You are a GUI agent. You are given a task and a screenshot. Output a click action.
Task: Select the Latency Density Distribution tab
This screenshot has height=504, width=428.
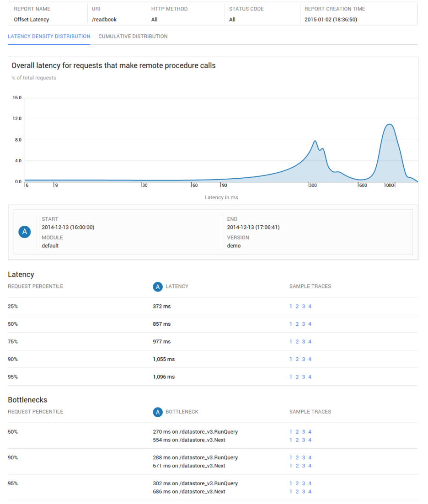click(x=49, y=36)
